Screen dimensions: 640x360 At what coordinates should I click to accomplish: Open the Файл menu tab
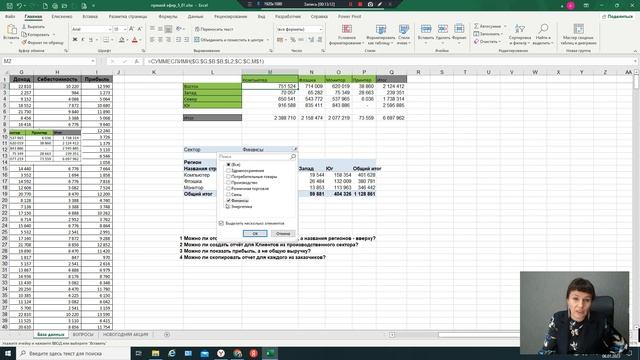click(x=10, y=17)
